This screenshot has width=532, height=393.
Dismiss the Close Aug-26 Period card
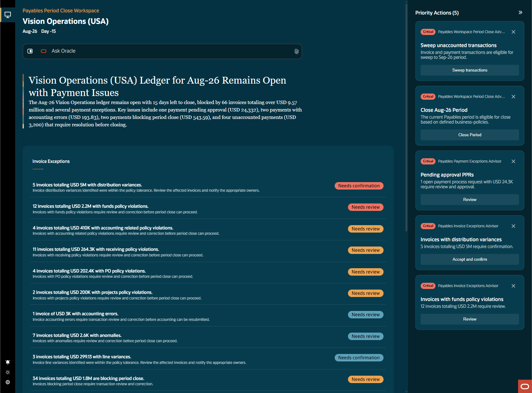click(513, 97)
